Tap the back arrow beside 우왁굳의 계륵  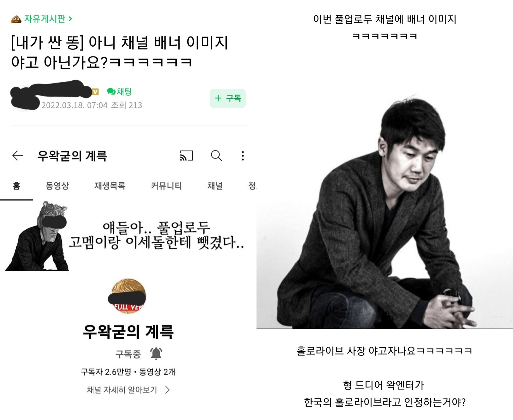click(18, 156)
